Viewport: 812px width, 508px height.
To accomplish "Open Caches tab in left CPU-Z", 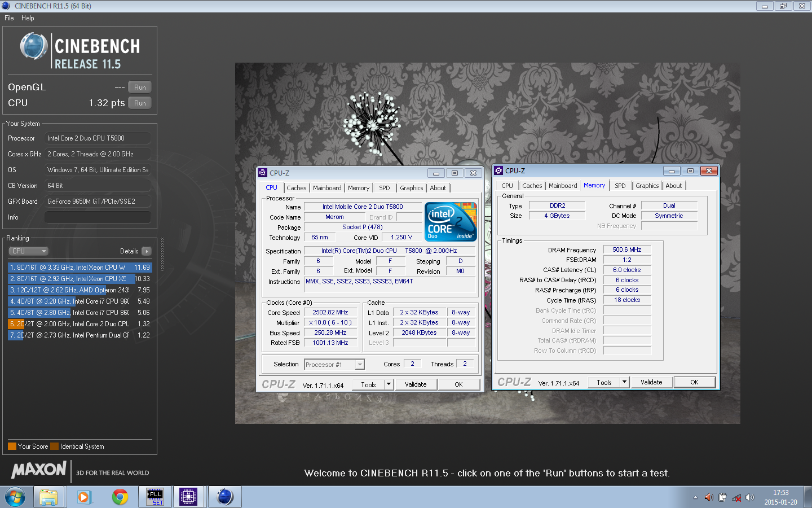I will pos(297,188).
